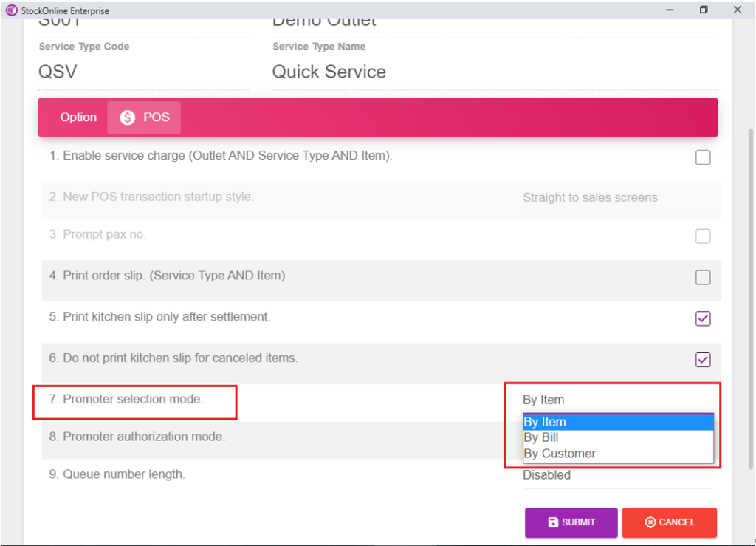Minimize the StockOnline Enterprise window

click(670, 10)
